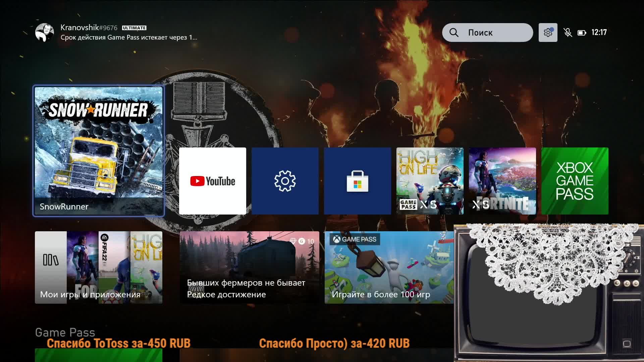Screen dimensions: 644x362
Task: Open the Kranovshik profile avatar
Action: pos(45,33)
